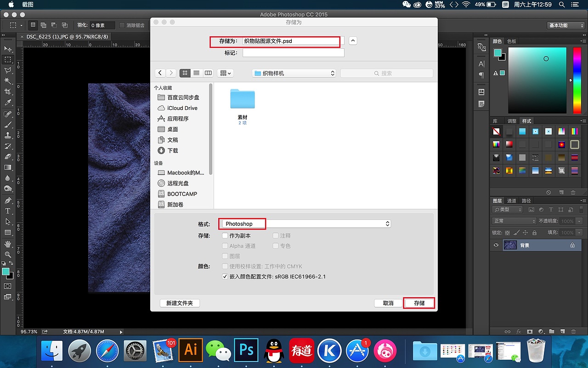Enable the 作为副本 checkbox
Screen dimensions: 588x368
point(225,236)
